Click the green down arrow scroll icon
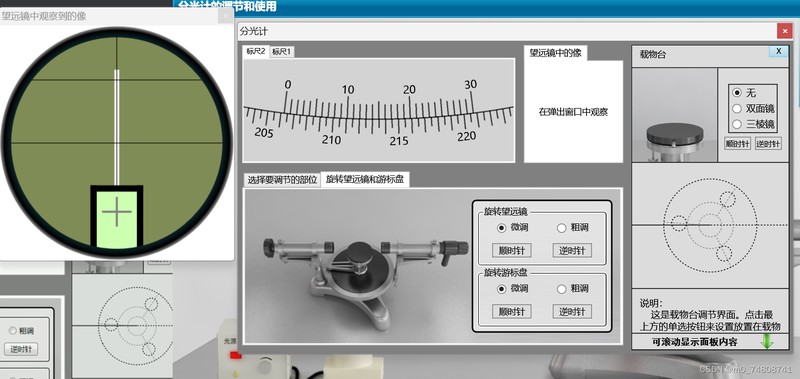The height and width of the screenshot is (379, 800). (767, 341)
